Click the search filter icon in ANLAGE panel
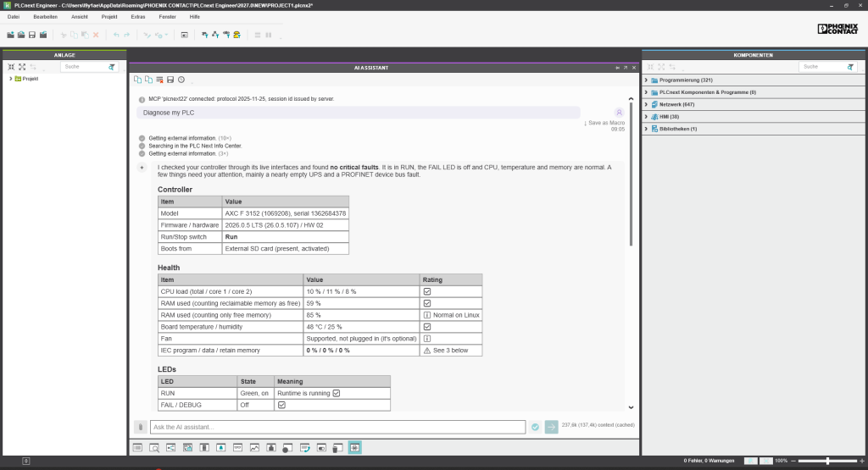The image size is (868, 470). pos(112,67)
